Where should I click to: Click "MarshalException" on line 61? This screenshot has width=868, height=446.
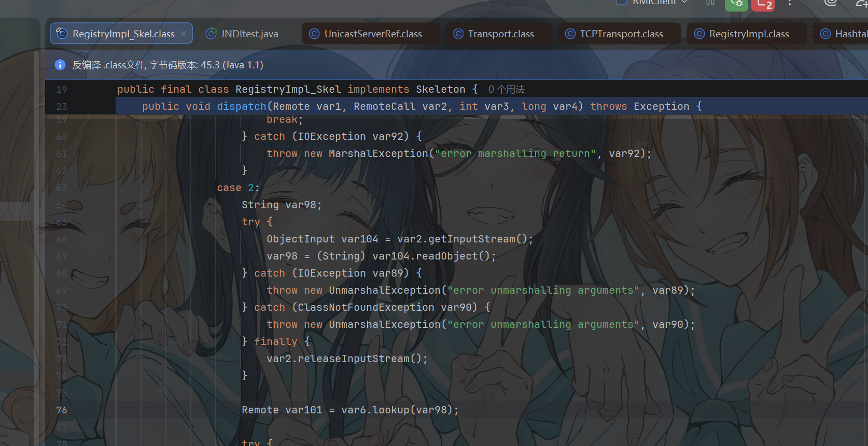coord(379,154)
